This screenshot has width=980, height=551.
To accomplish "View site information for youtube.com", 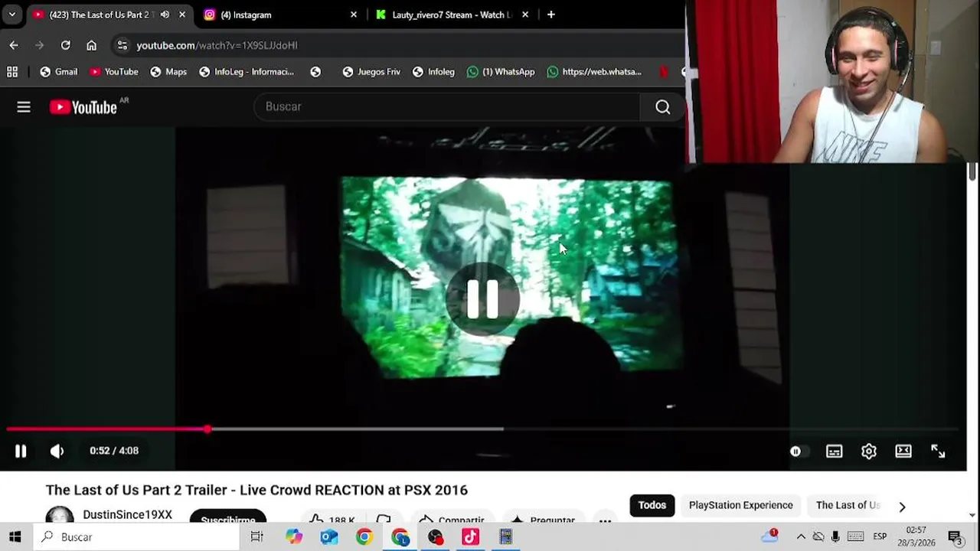I will pyautogui.click(x=122, y=45).
